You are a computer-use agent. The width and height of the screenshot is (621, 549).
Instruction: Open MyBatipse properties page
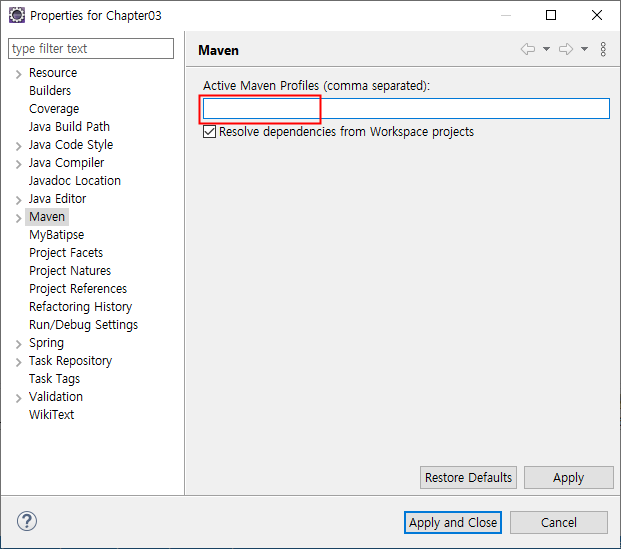click(56, 235)
